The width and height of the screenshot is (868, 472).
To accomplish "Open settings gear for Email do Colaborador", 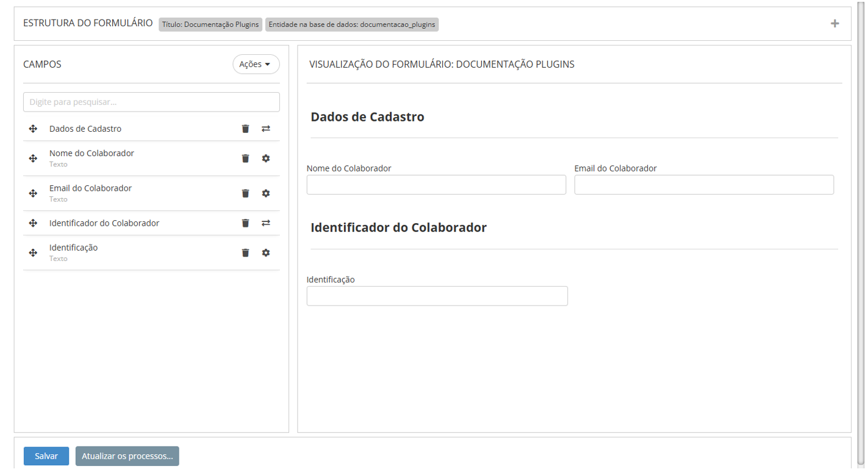I will (266, 193).
